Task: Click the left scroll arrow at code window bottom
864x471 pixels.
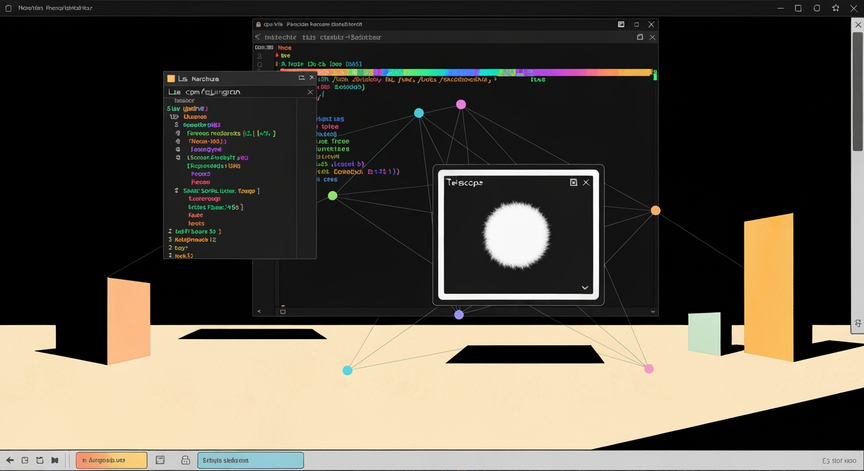Action: [x=259, y=312]
